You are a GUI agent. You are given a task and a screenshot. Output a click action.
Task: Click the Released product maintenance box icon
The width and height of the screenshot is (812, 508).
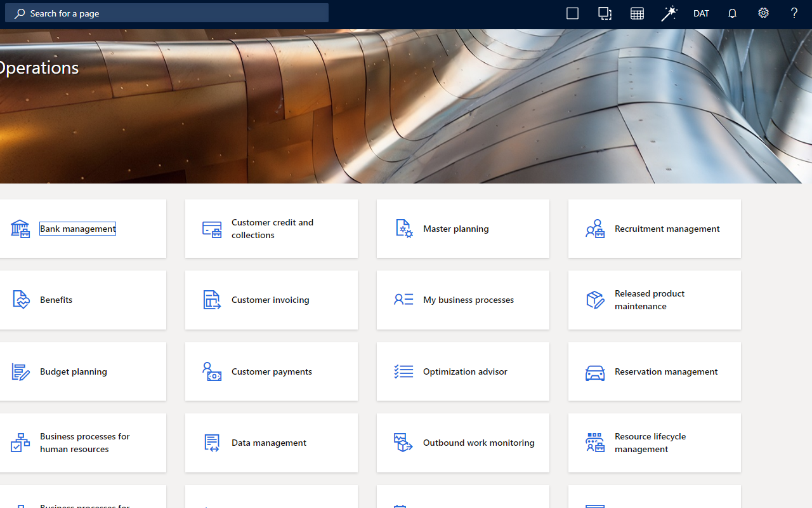tap(595, 300)
